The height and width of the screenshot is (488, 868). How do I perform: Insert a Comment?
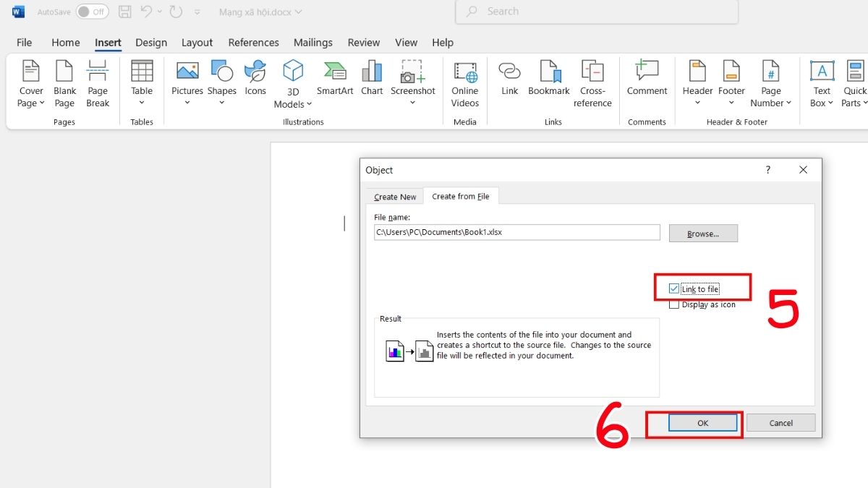coord(647,80)
